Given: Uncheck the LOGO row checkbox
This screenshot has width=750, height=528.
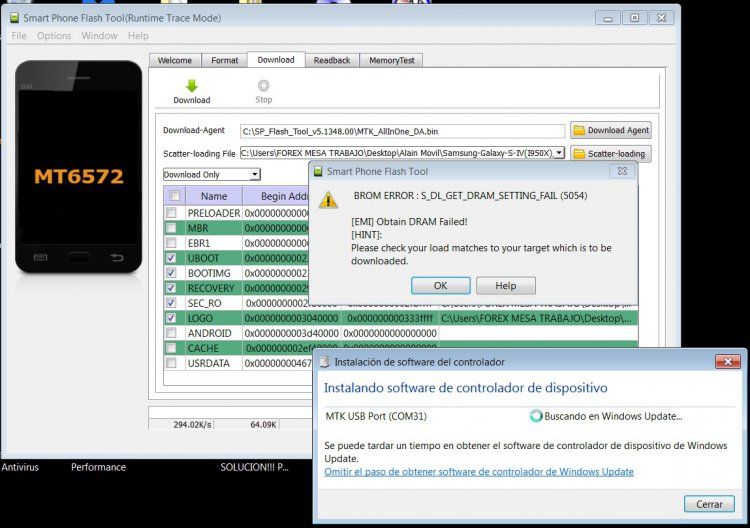Looking at the screenshot, I should pos(171,318).
